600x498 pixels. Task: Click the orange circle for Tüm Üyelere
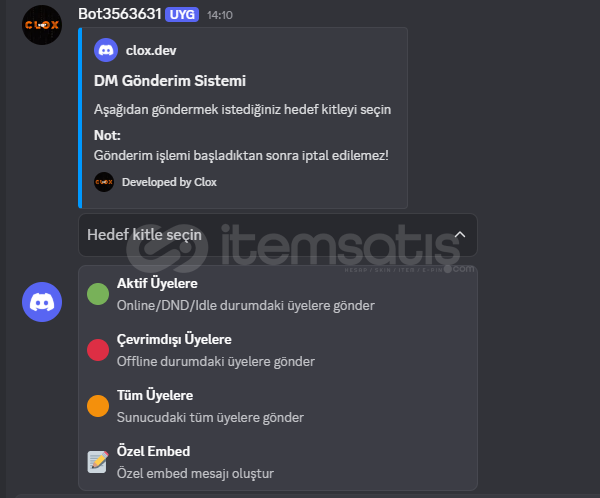(x=98, y=406)
